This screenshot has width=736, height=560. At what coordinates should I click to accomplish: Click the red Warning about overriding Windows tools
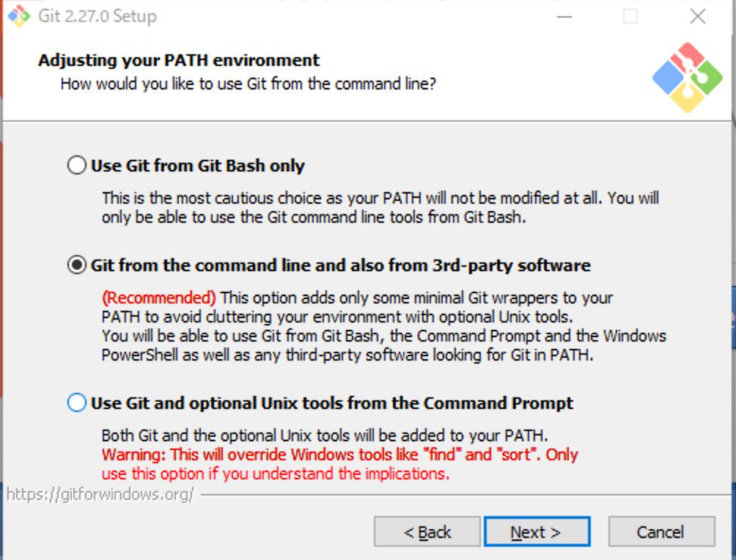[x=339, y=454]
